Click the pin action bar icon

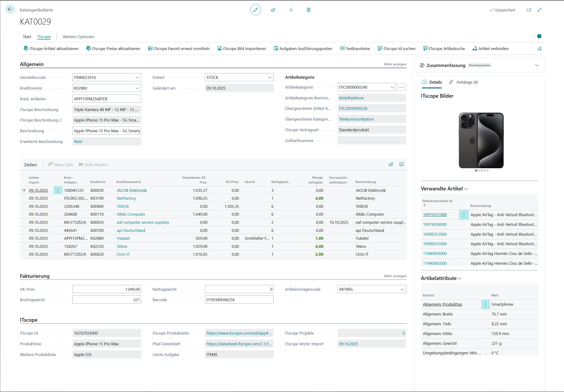pyautogui.click(x=539, y=49)
